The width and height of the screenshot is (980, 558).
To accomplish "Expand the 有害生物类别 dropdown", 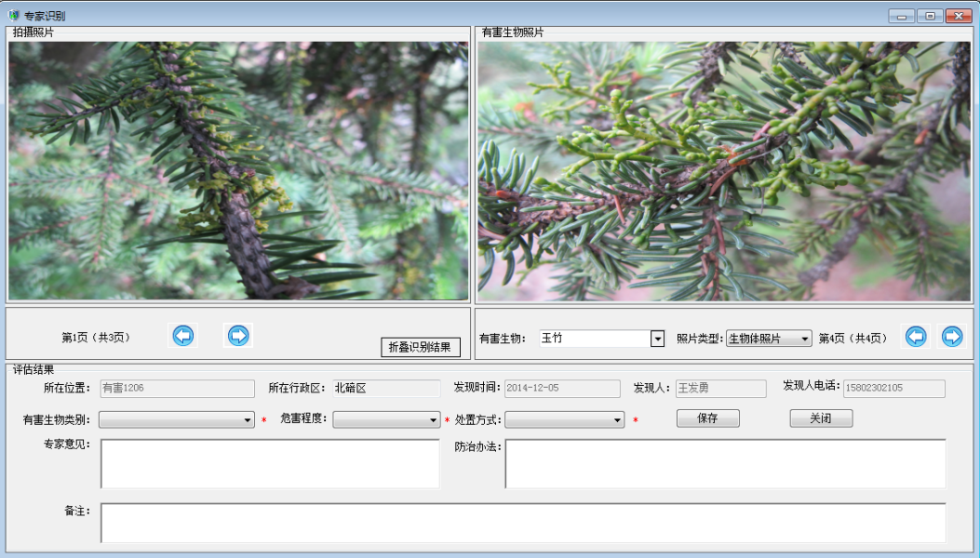I will 247,419.
